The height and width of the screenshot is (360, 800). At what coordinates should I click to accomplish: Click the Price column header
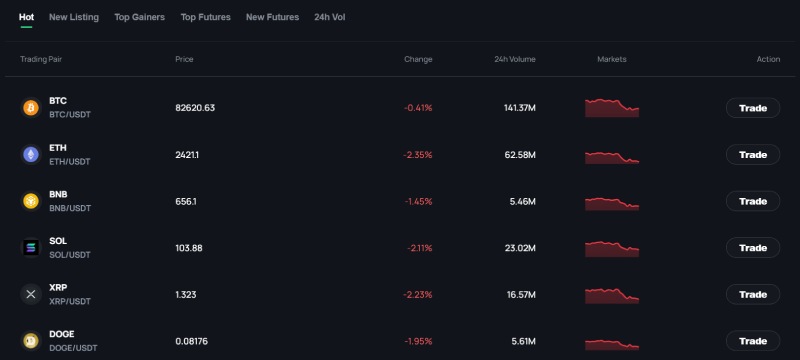click(184, 59)
